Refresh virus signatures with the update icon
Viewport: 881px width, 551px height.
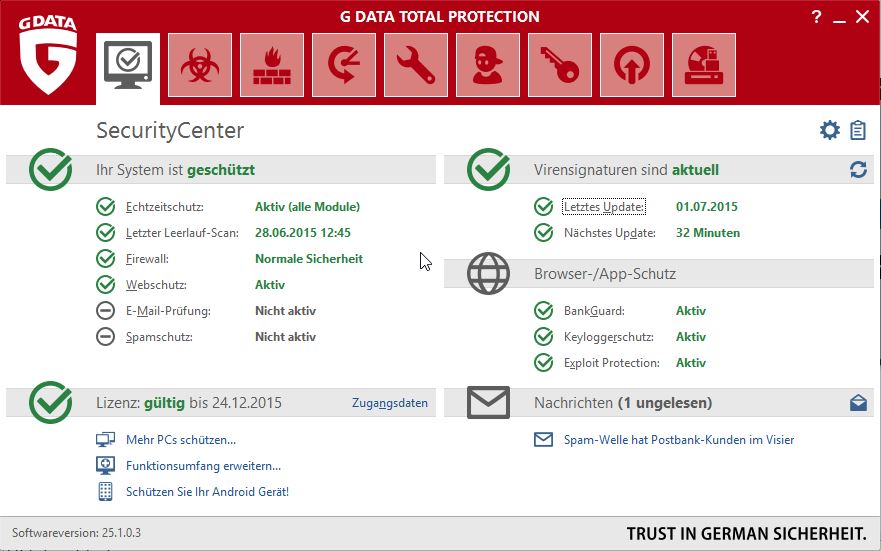(858, 170)
